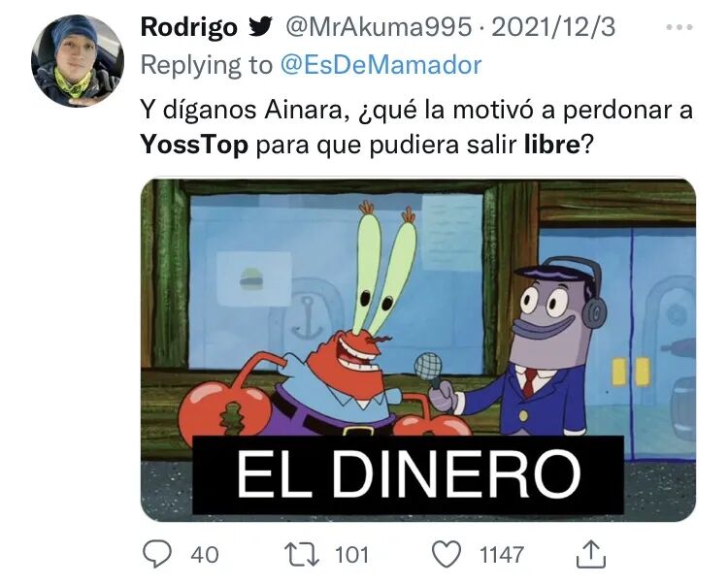This screenshot has height=585, width=728.
Task: Like the tweet with heart icon
Action: coord(447,555)
